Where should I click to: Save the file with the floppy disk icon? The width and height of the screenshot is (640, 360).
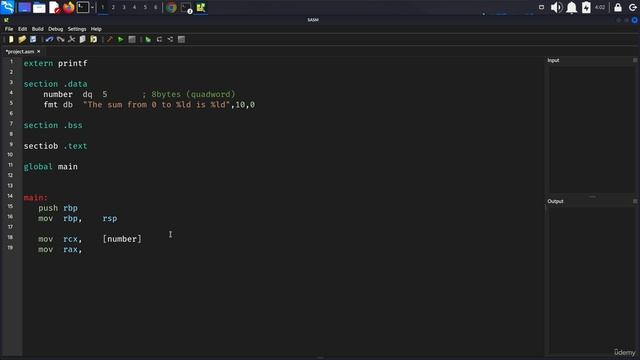pyautogui.click(x=33, y=39)
